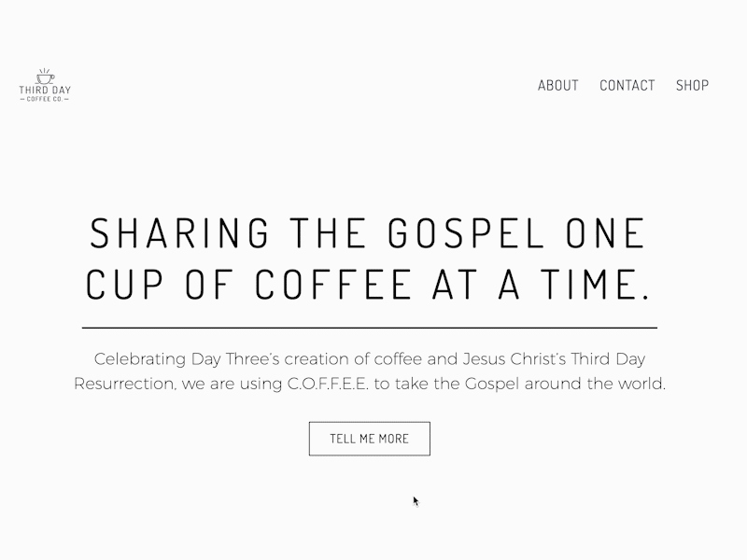Click inside the TELL ME MORE button border

[369, 438]
